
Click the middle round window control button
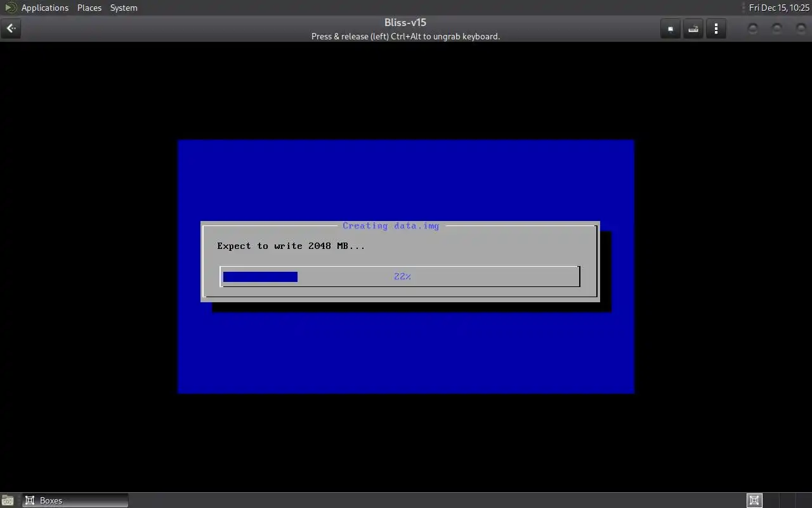[776, 29]
